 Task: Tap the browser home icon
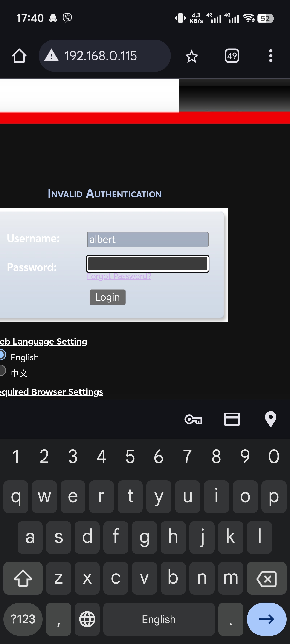19,56
